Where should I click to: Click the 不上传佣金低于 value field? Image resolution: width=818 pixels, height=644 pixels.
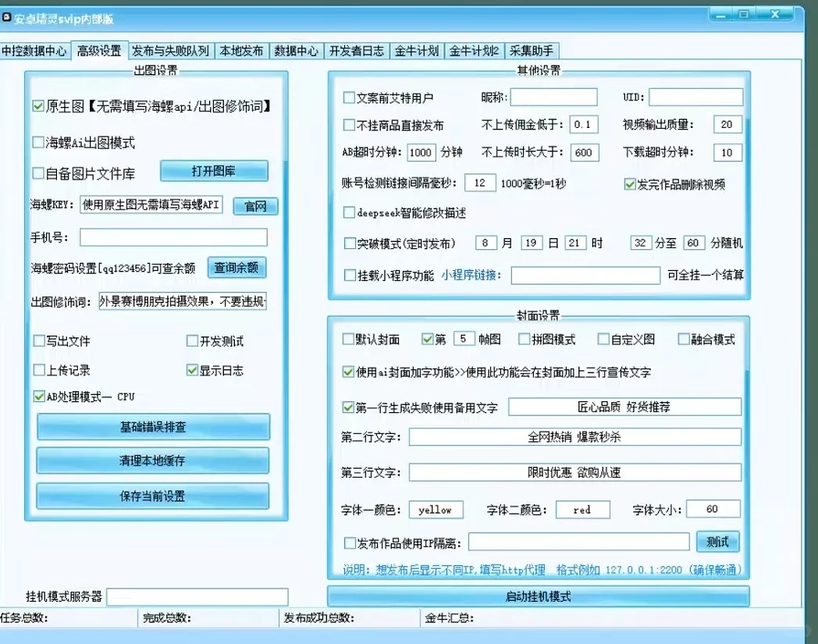[583, 124]
